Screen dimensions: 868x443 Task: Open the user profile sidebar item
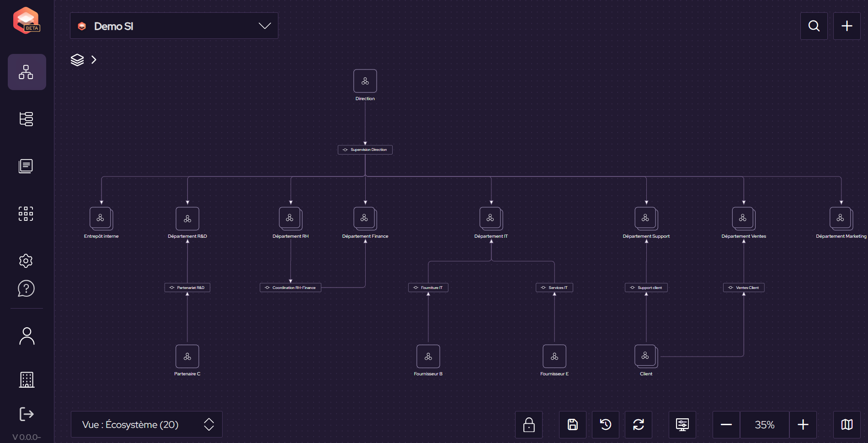tap(27, 336)
